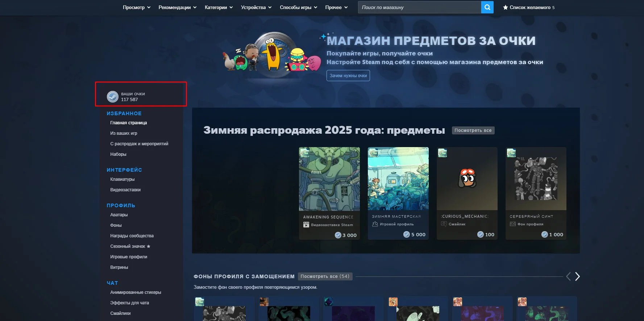Open Сезонный значок page
Image resolution: width=644 pixels, height=321 pixels.
tap(128, 246)
